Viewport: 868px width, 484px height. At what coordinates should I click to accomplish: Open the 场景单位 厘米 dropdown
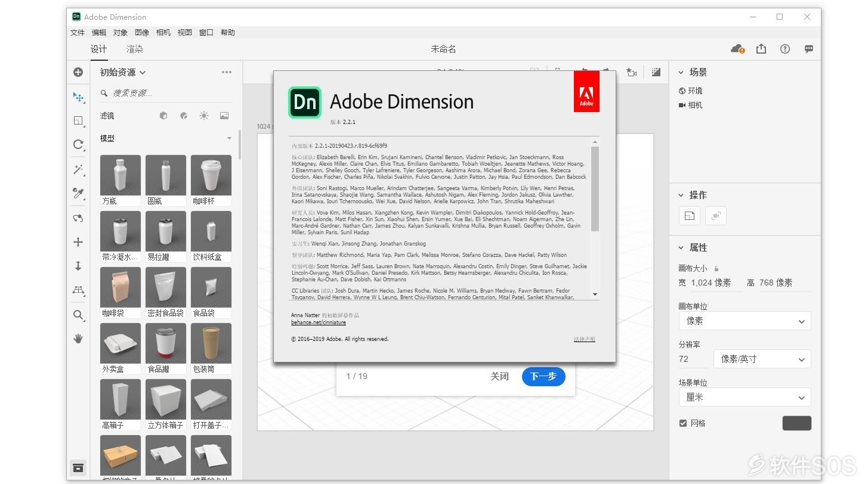pos(745,397)
